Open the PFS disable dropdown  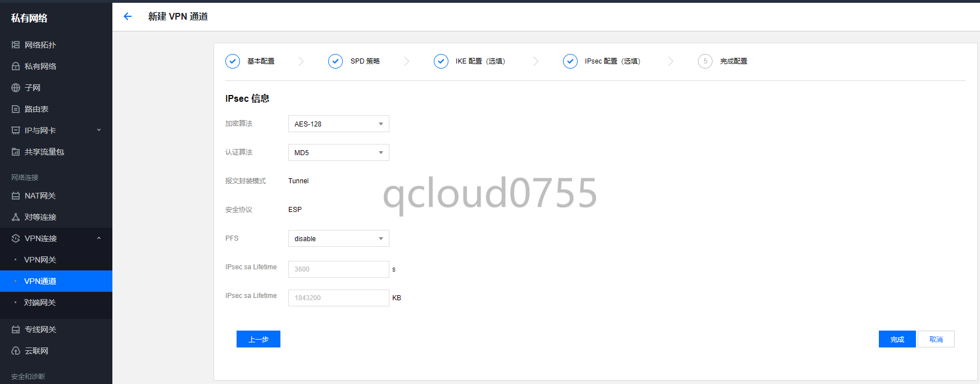coord(338,238)
